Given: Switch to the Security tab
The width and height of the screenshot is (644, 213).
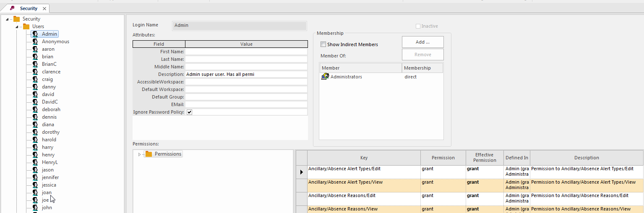Looking at the screenshot, I should pos(29,8).
